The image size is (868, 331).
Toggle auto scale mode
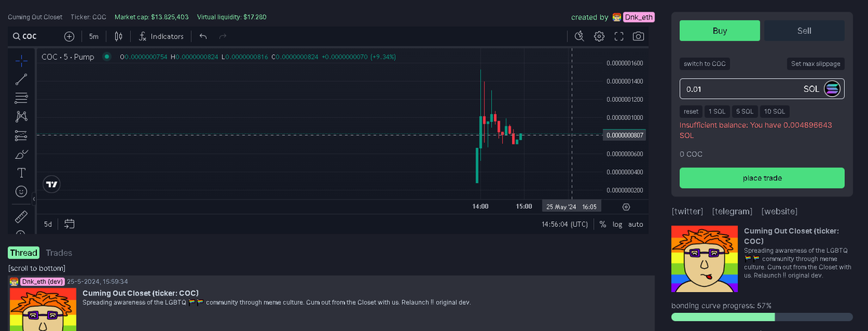(x=636, y=224)
